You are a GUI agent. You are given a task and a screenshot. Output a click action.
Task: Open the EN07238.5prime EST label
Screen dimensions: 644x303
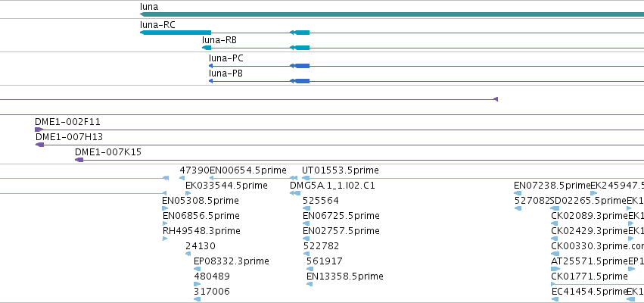pos(552,186)
